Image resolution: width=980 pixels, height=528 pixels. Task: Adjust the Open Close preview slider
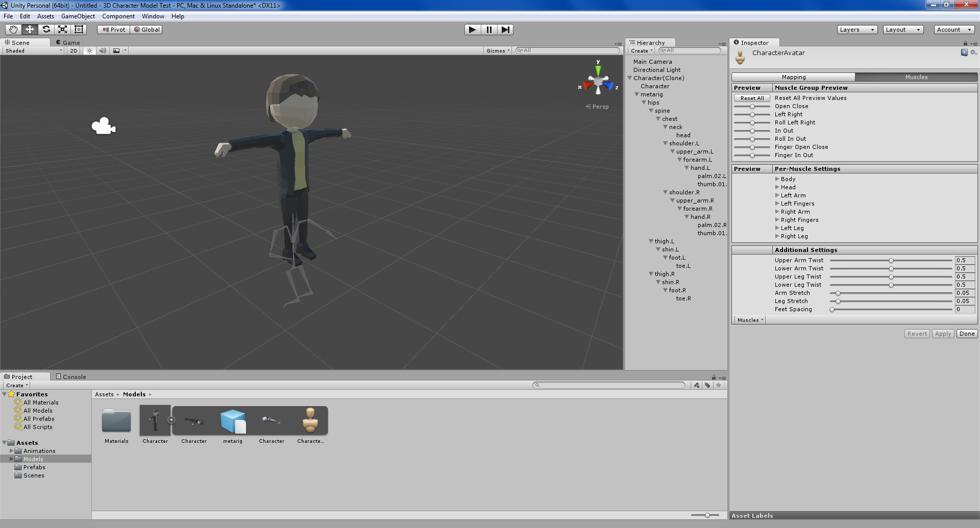752,106
